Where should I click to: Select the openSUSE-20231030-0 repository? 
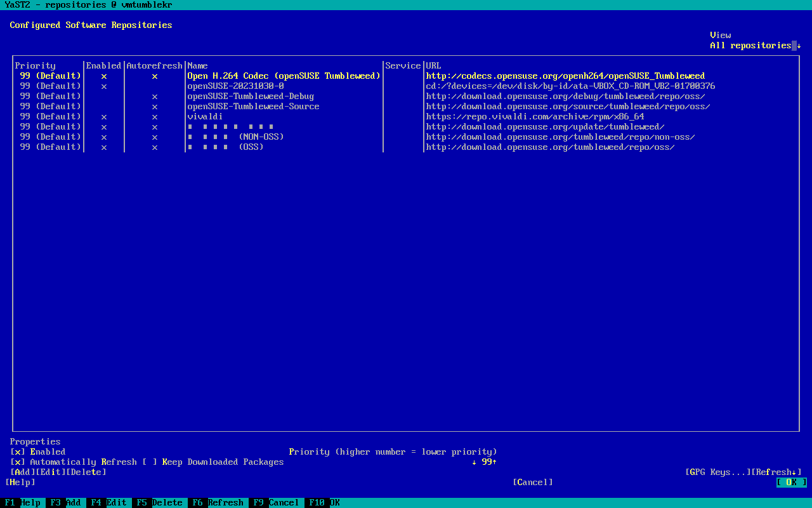(x=236, y=86)
